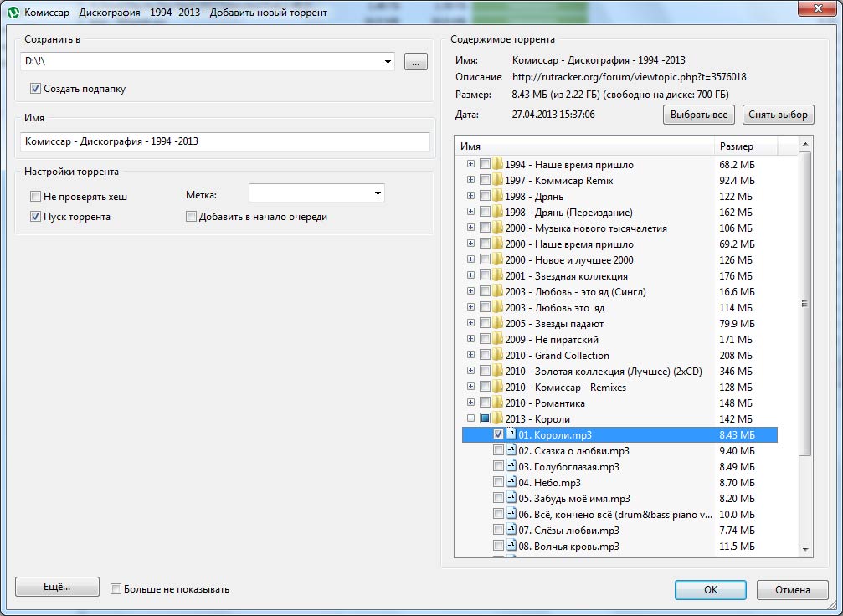Image resolution: width=843 pixels, height=616 pixels.
Task: Click mp3 file icon of 07. Слёзы любви.mp3
Action: click(x=511, y=530)
